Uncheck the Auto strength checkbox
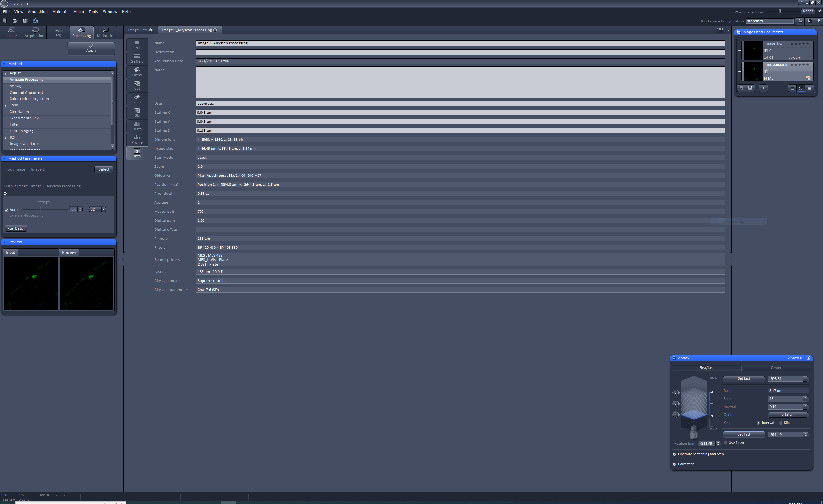 (x=7, y=210)
